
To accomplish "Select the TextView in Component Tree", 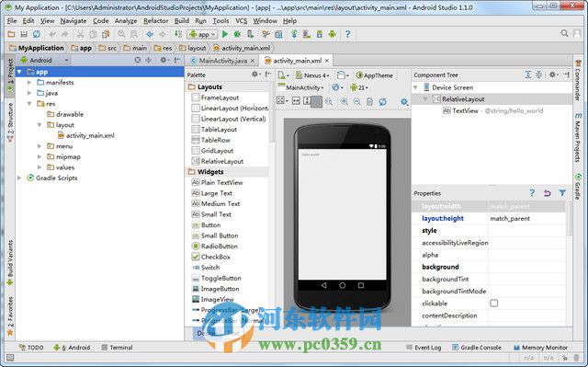I will click(492, 110).
